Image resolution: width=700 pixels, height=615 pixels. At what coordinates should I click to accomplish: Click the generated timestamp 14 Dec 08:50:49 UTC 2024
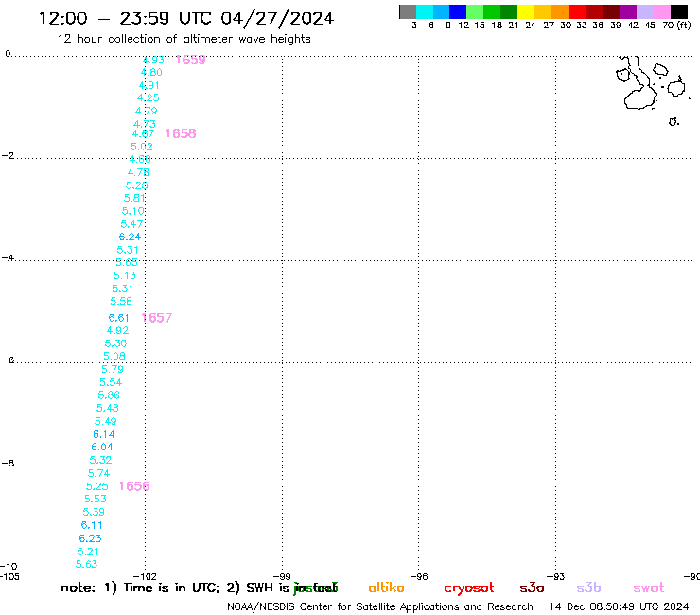click(620, 607)
